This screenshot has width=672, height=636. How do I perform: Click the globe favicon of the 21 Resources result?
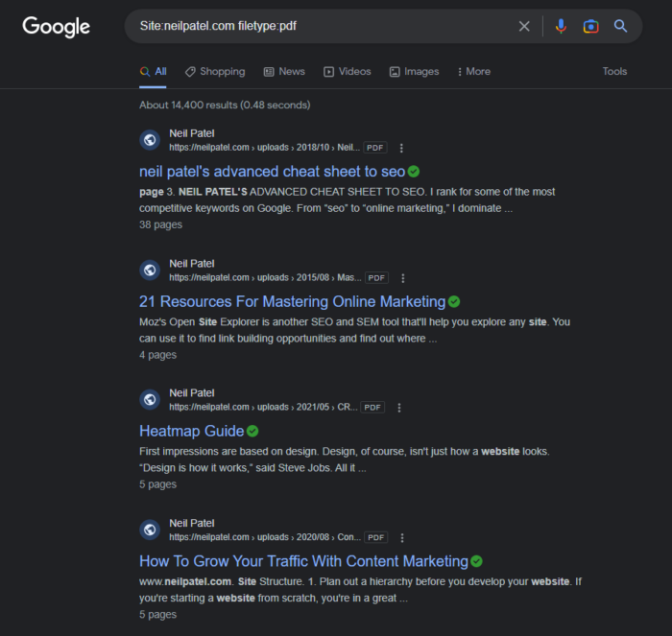[x=150, y=271]
